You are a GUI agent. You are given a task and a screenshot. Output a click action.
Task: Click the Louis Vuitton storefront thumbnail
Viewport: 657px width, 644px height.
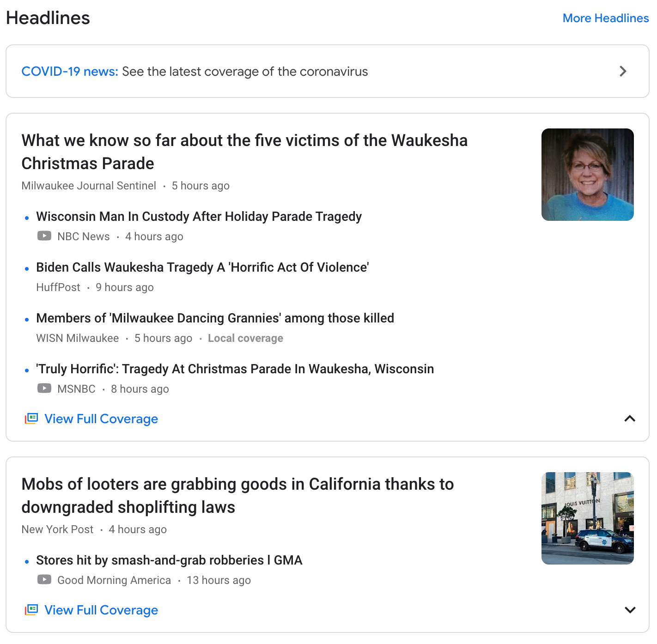coord(588,518)
